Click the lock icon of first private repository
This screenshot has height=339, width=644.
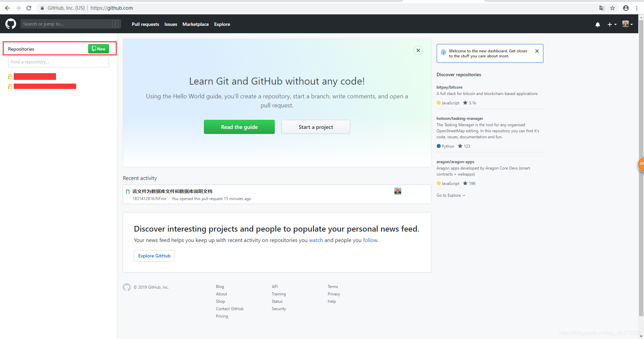[x=10, y=77]
